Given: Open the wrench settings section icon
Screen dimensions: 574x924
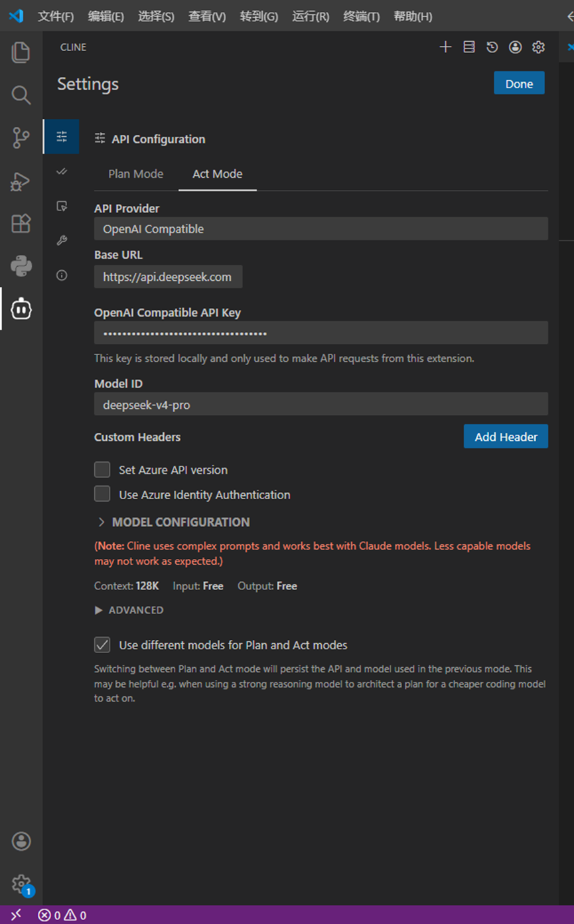Looking at the screenshot, I should coord(62,240).
